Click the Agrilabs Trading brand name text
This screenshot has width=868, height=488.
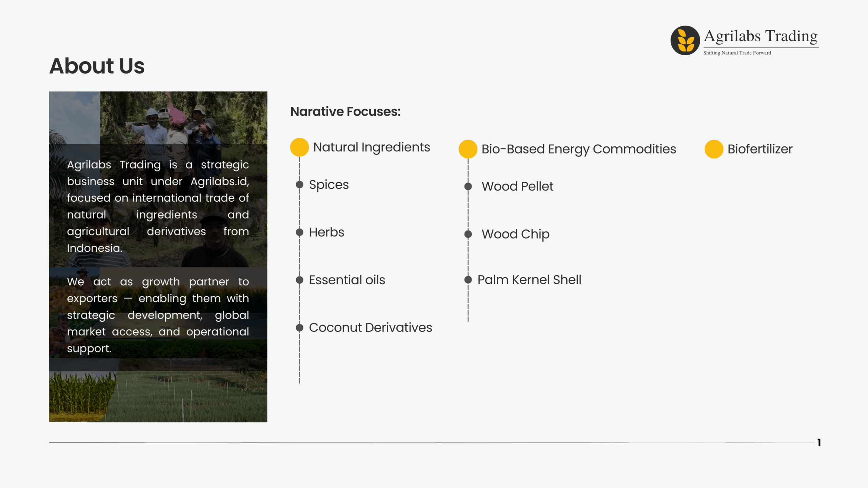761,36
